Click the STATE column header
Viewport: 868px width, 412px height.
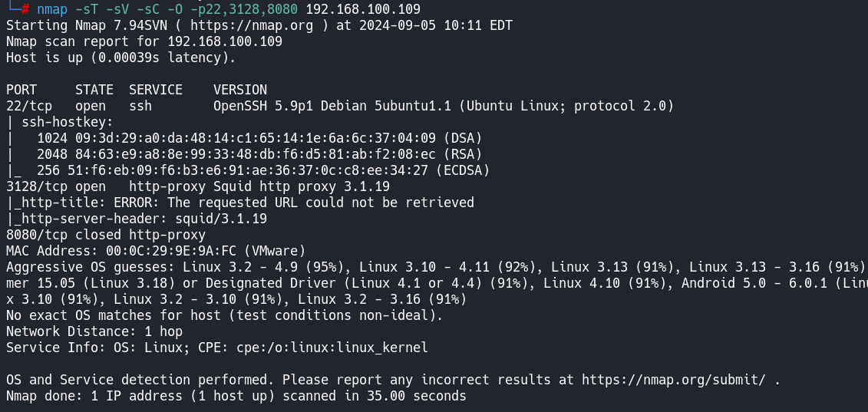94,90
